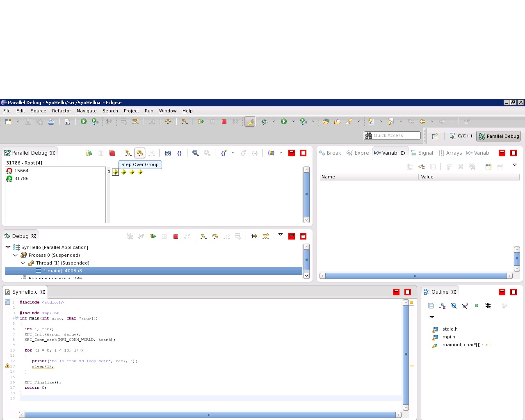This screenshot has height=420, width=525.
Task: Click Step Into Group button
Action: point(128,153)
